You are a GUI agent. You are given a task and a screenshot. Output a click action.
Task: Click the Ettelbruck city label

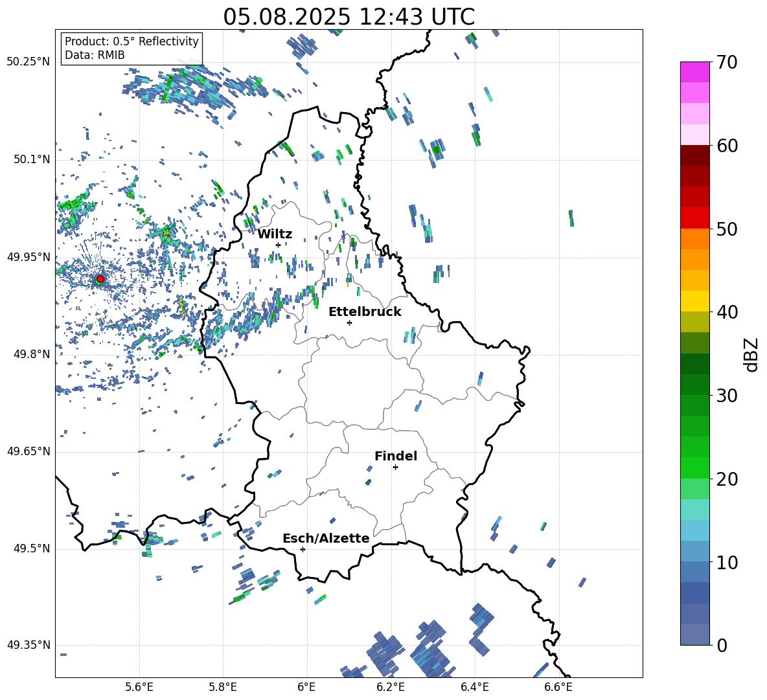click(x=365, y=312)
